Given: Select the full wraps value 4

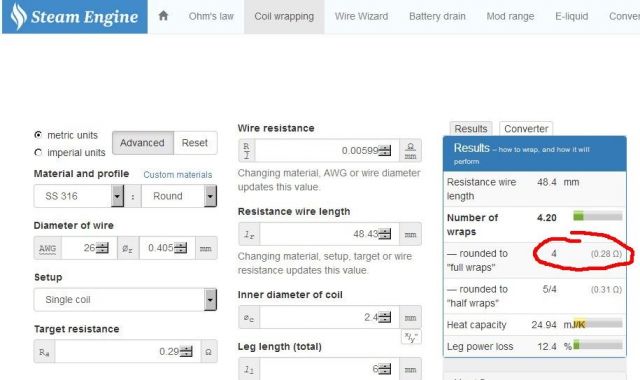Looking at the screenshot, I should (554, 253).
